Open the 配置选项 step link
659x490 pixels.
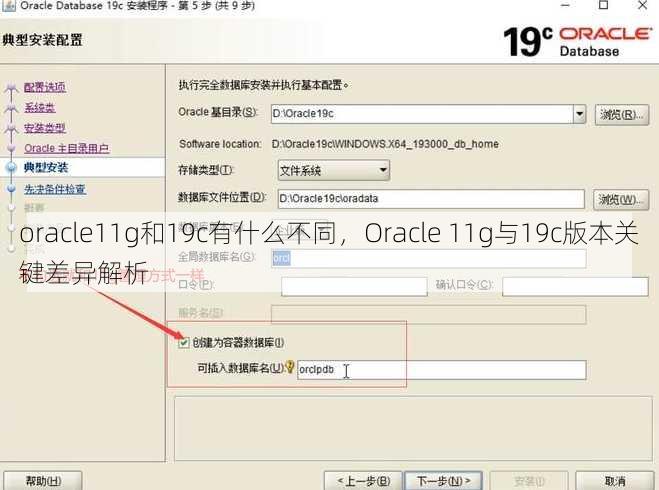(x=45, y=87)
